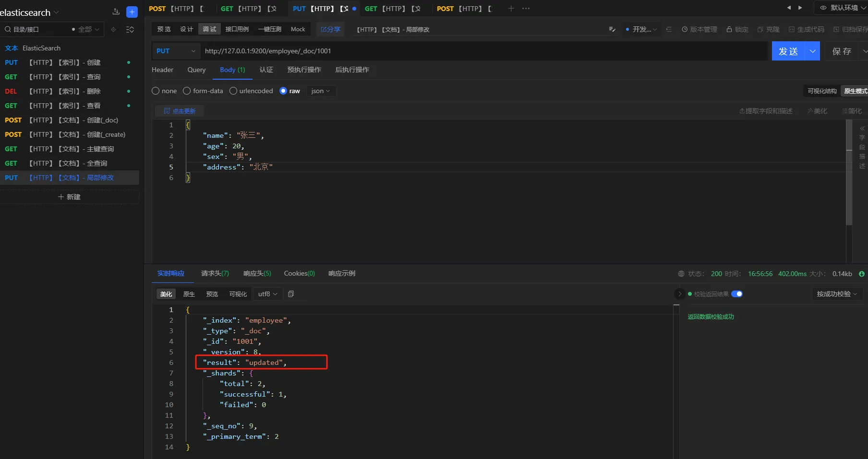
Task: Click the blue plus new-item button
Action: [x=132, y=12]
